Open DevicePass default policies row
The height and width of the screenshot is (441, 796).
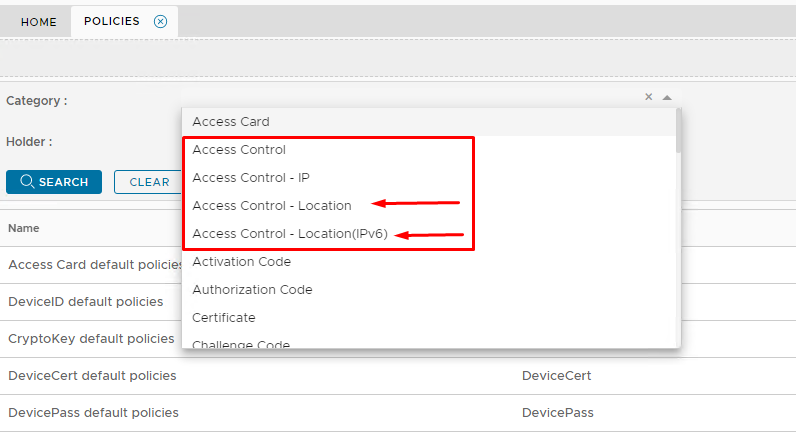(93, 413)
